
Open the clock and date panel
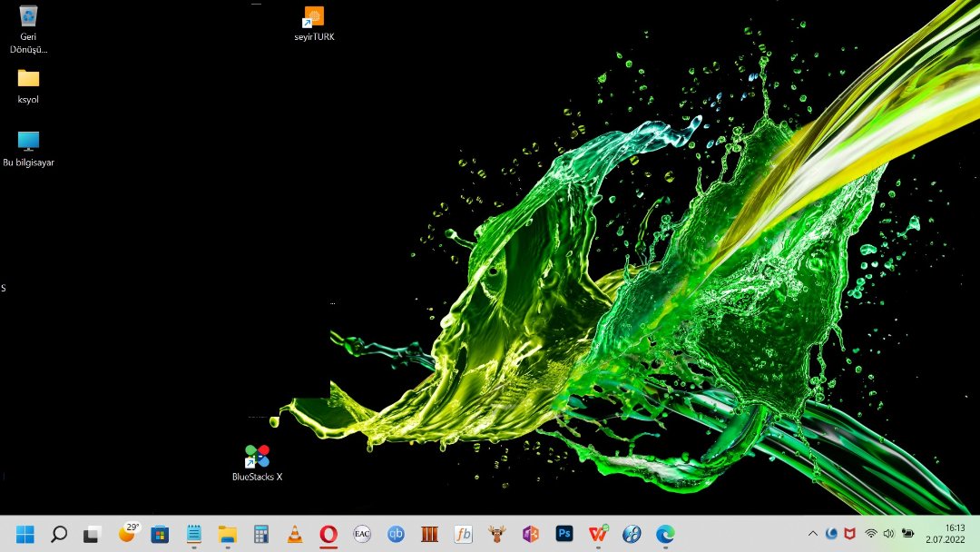tap(944, 534)
